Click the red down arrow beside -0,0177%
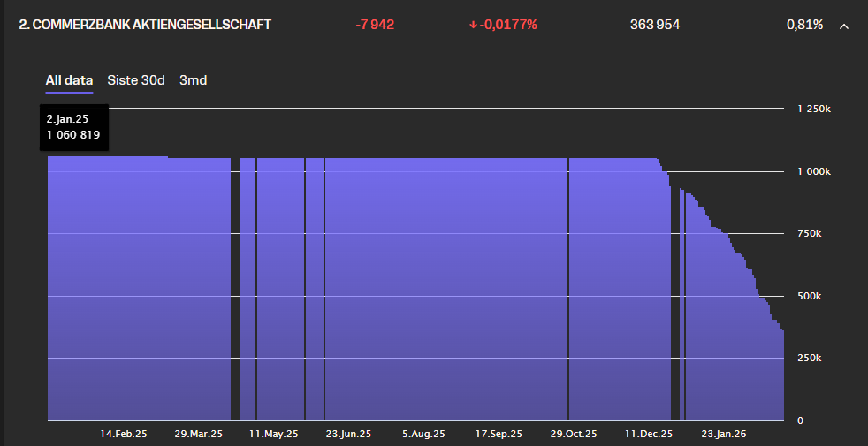868x446 pixels. [x=474, y=25]
